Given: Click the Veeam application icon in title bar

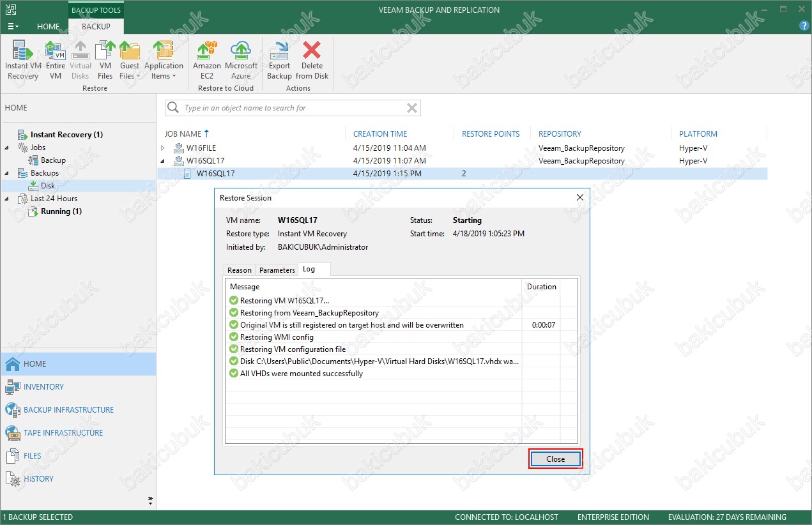Looking at the screenshot, I should pyautogui.click(x=10, y=10).
